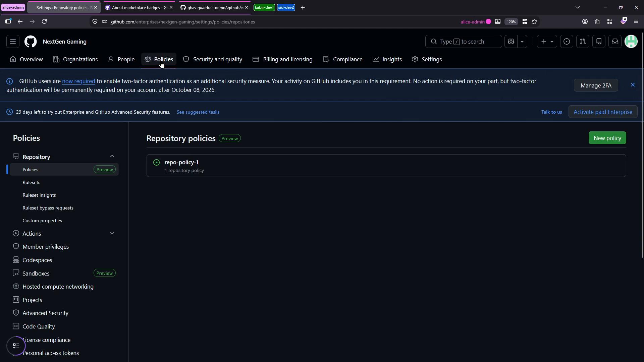
Task: Open the Issues icon in header
Action: coord(567,42)
